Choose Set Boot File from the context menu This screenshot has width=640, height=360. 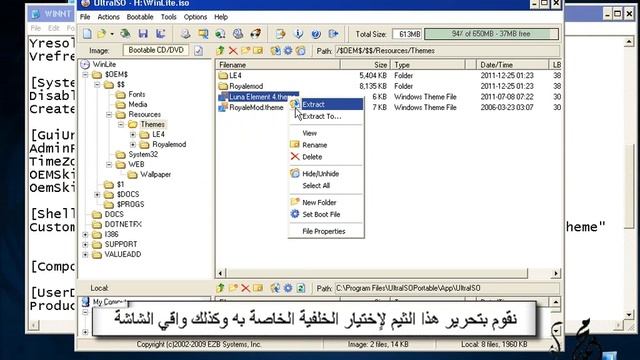[326, 214]
